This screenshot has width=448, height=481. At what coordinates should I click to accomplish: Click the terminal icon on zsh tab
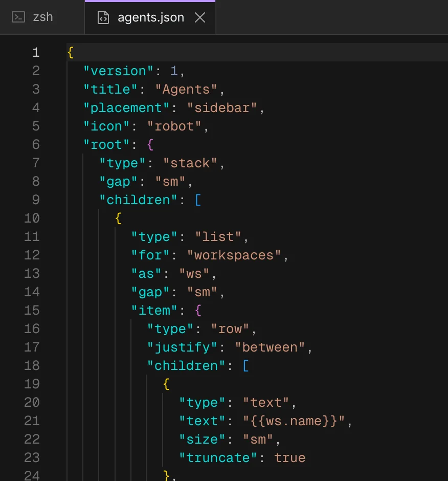point(18,17)
